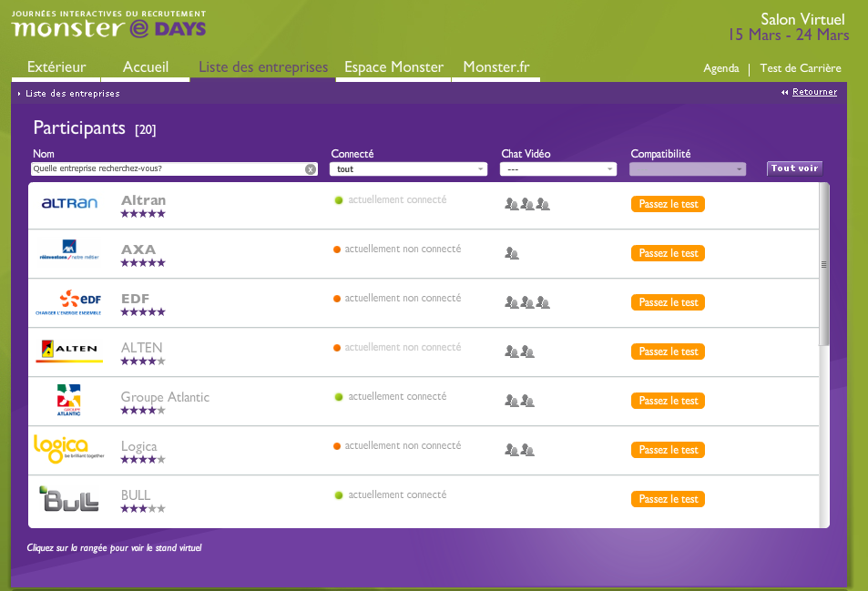This screenshot has width=868, height=591.
Task: Select the Liste des entreprises tab
Action: coord(263,67)
